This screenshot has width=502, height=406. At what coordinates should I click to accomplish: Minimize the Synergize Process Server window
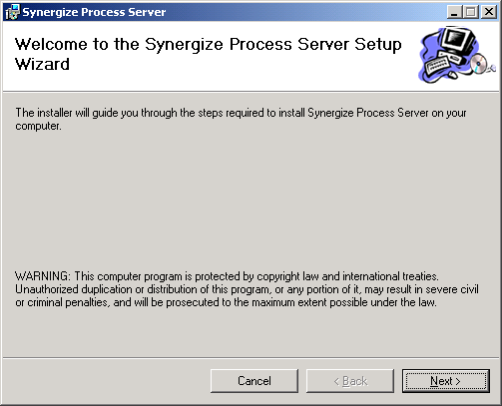click(454, 12)
